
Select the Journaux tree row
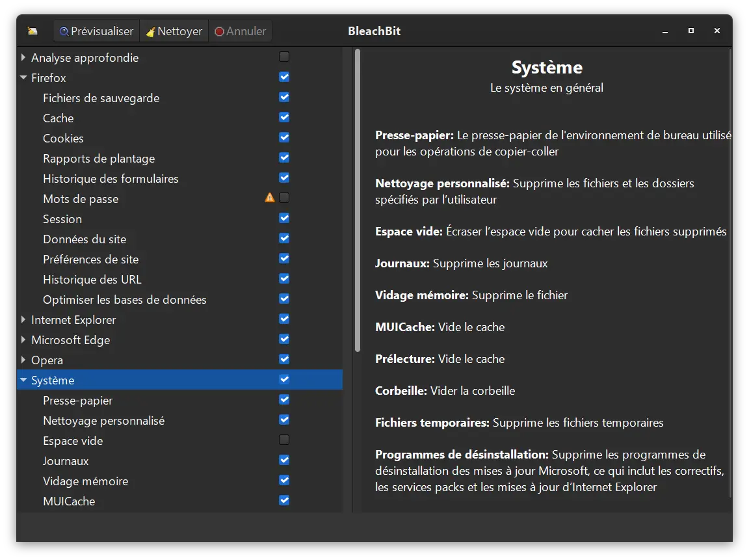coord(179,460)
